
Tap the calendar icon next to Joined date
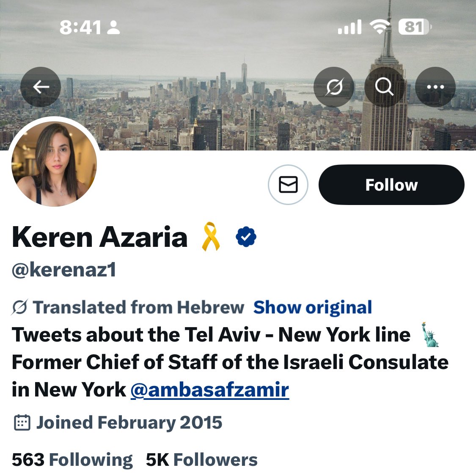click(22, 422)
